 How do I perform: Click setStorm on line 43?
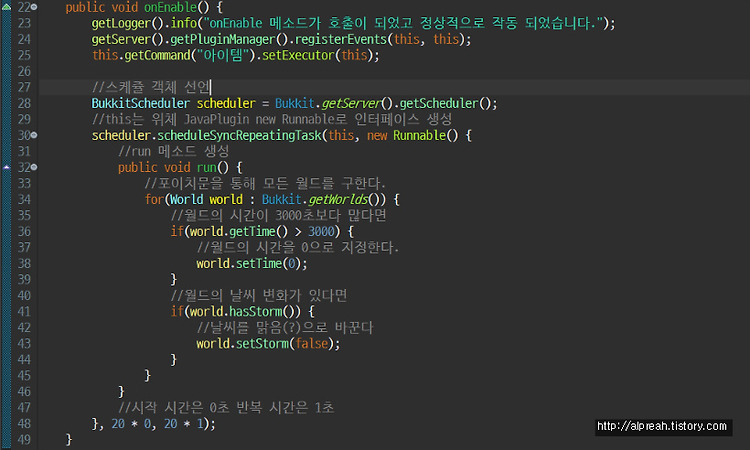pos(262,343)
